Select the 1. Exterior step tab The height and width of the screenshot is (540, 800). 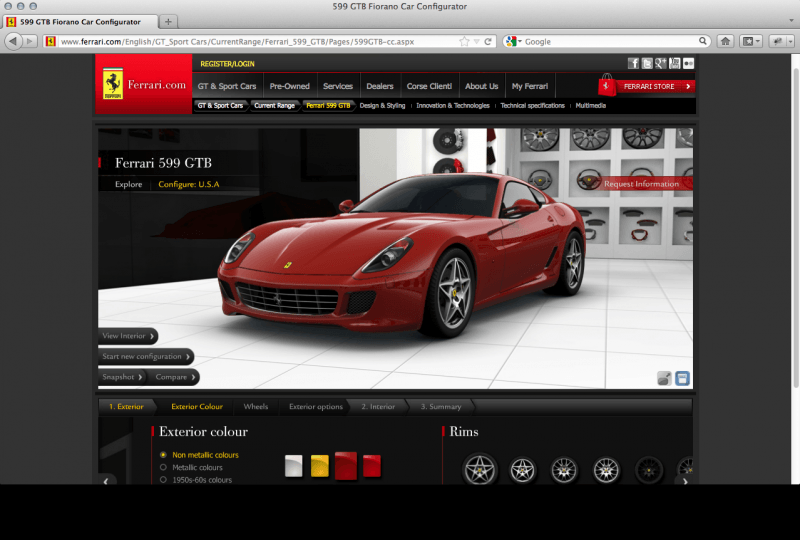[126, 406]
